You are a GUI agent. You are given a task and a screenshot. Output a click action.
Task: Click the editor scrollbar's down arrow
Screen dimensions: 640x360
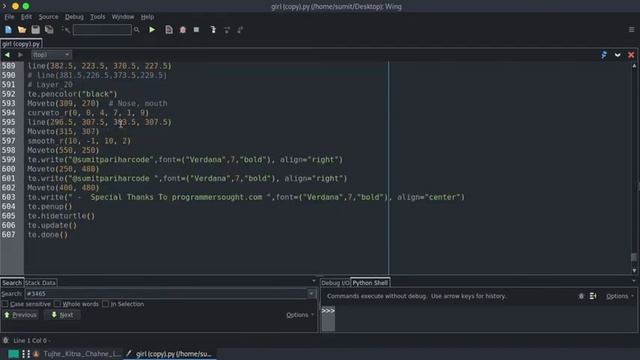634,270
